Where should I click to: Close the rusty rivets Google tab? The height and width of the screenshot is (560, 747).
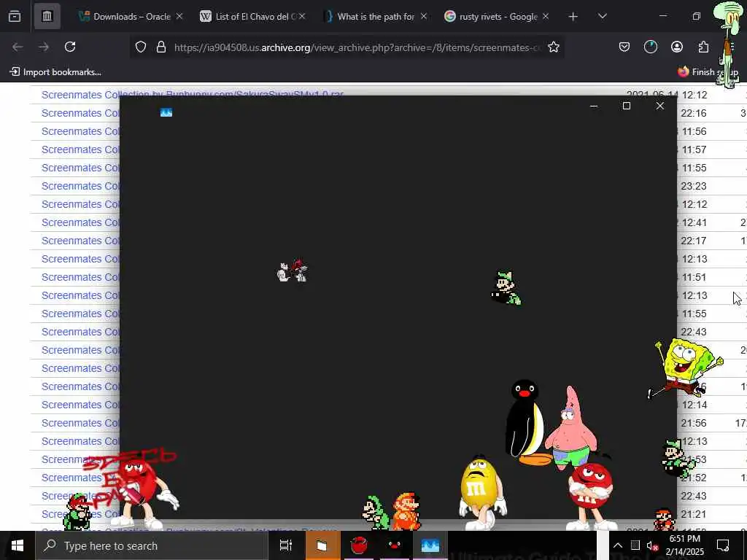tap(546, 17)
